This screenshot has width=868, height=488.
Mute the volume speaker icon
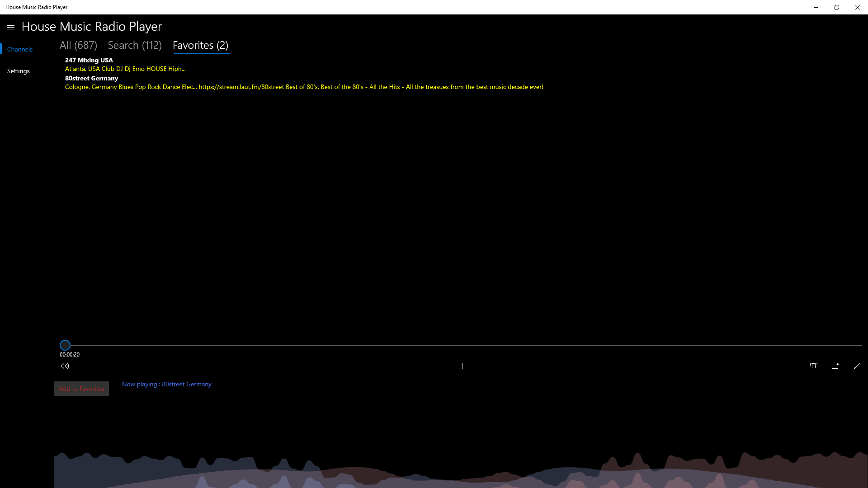click(x=65, y=366)
